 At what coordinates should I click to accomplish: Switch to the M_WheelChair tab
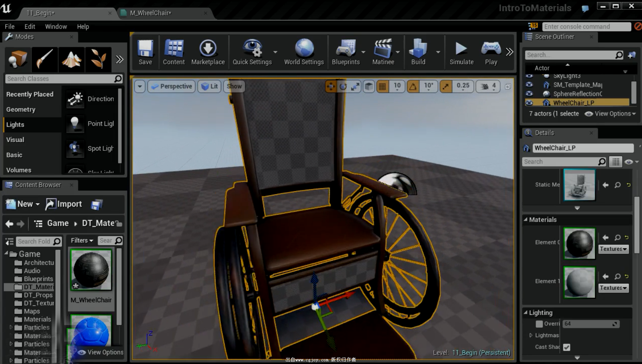click(x=165, y=13)
